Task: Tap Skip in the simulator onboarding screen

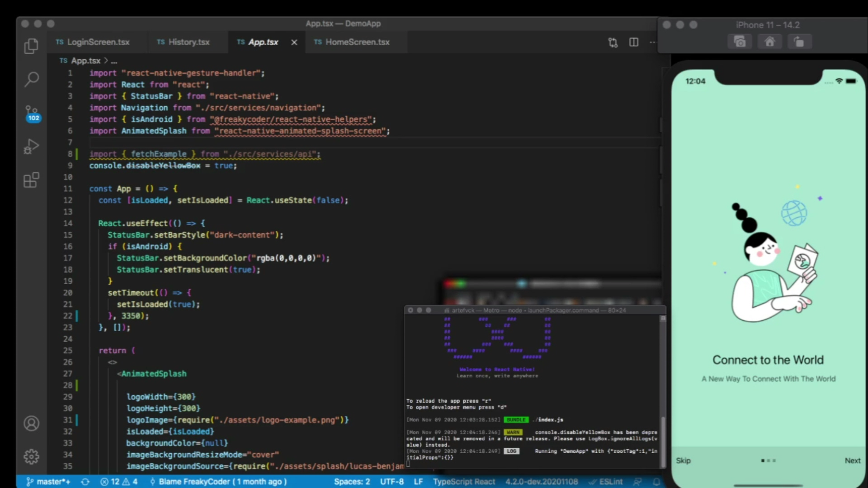Action: pos(683,460)
